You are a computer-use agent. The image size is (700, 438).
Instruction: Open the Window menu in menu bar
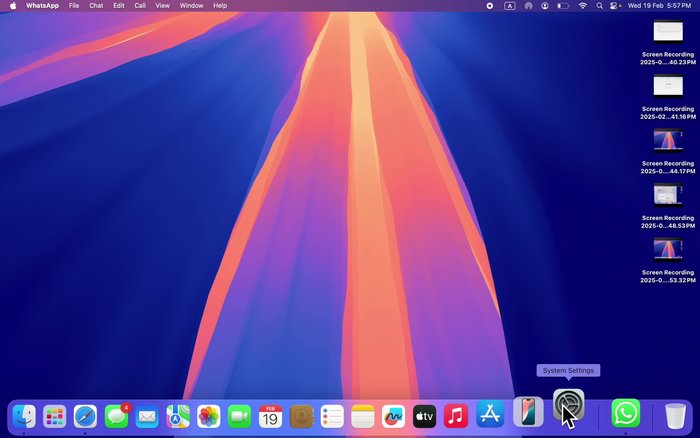tap(191, 6)
